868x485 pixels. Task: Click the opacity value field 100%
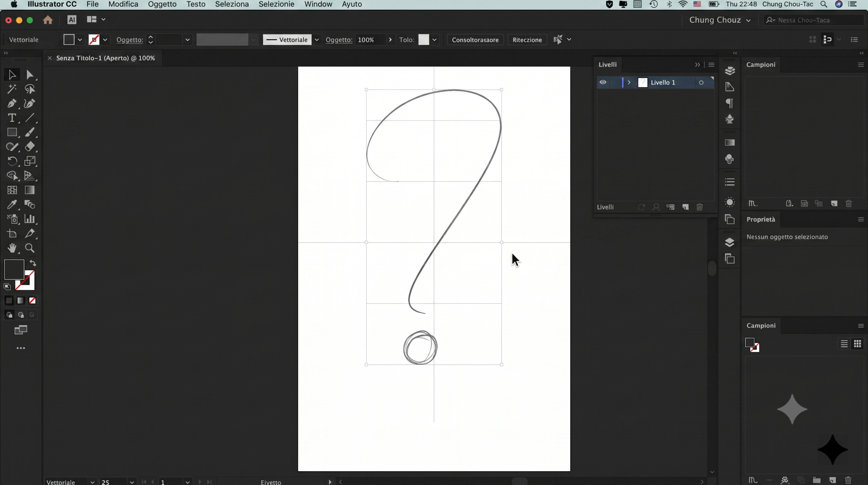pos(370,40)
